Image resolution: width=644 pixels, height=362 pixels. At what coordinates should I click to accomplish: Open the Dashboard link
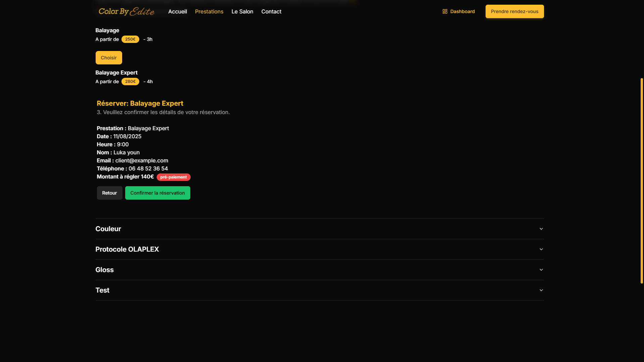[462, 11]
